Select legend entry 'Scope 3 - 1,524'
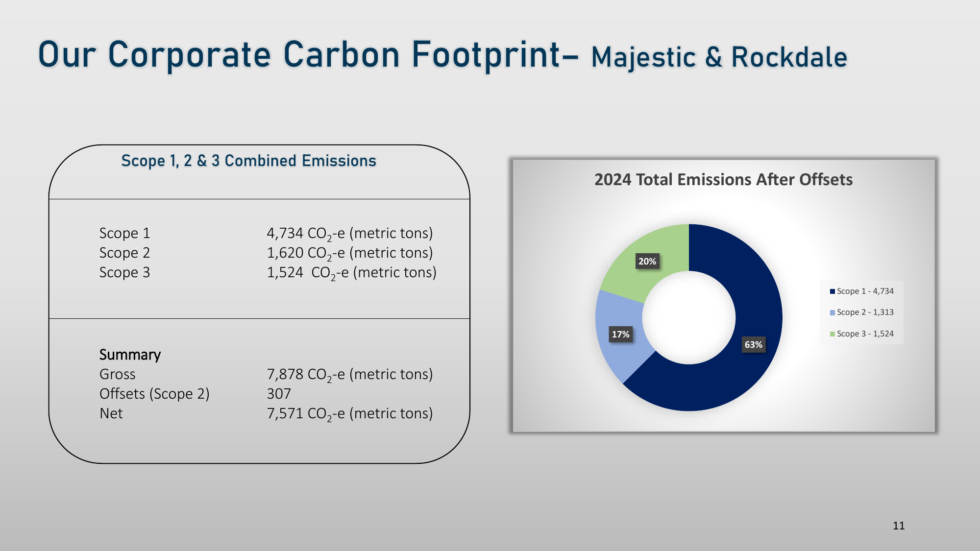This screenshot has height=551, width=980. [862, 334]
